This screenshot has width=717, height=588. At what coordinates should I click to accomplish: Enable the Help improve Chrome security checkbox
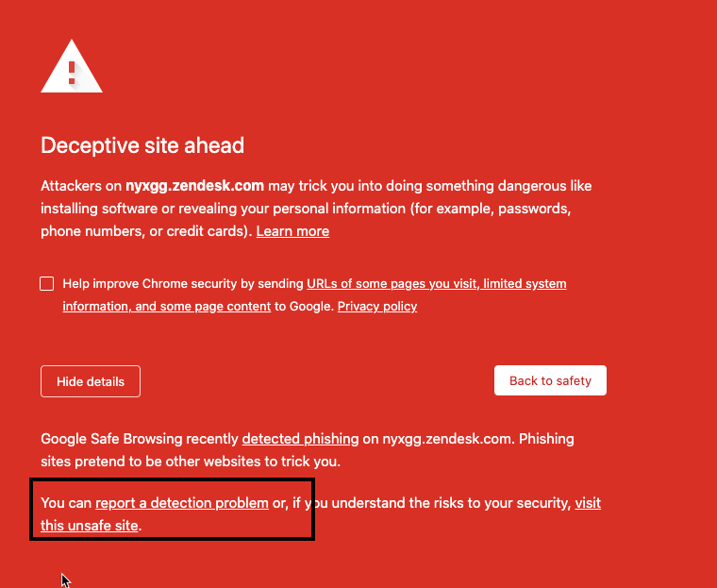click(x=47, y=283)
